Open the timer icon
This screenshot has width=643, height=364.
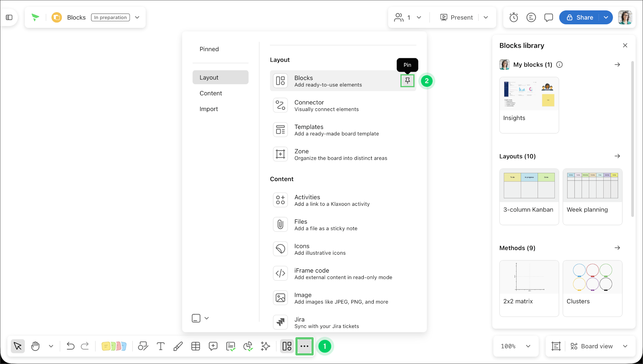[514, 17]
